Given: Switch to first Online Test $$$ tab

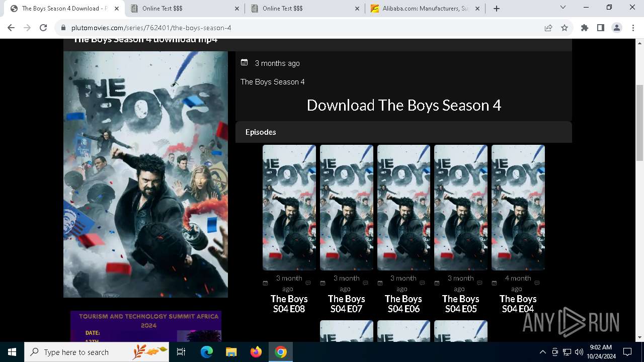Looking at the screenshot, I should tap(185, 9).
